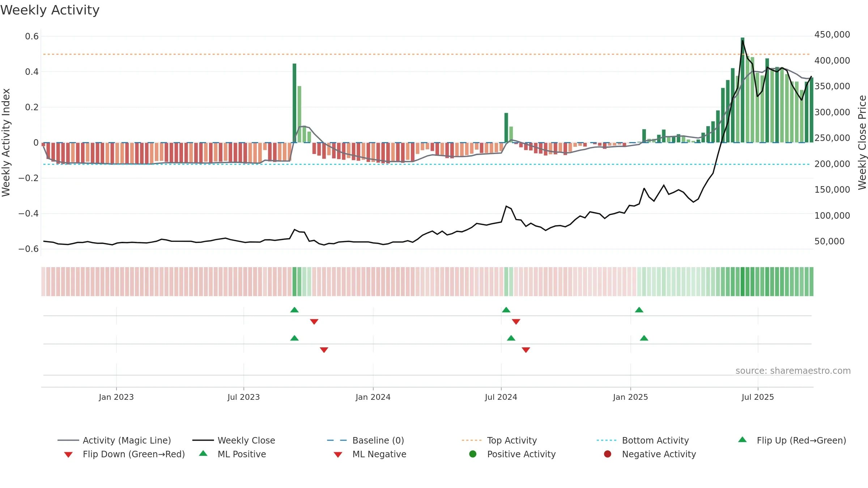This screenshot has width=868, height=488.
Task: Toggle the Weekly Close legend entry
Action: pyautogui.click(x=234, y=440)
